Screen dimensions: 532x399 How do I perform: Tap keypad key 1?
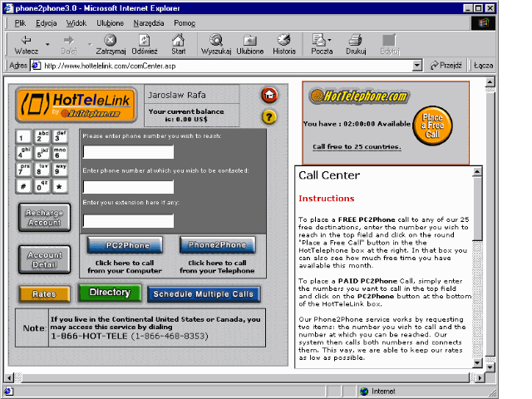coord(24,136)
